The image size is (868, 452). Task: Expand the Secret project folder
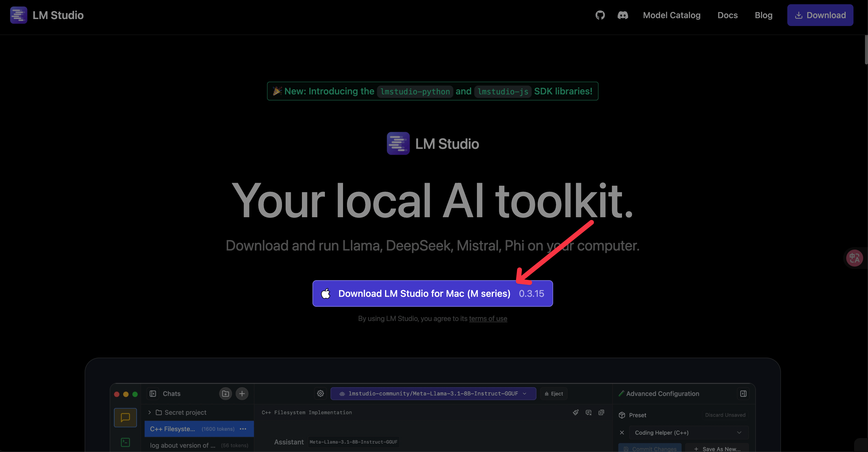pyautogui.click(x=150, y=413)
